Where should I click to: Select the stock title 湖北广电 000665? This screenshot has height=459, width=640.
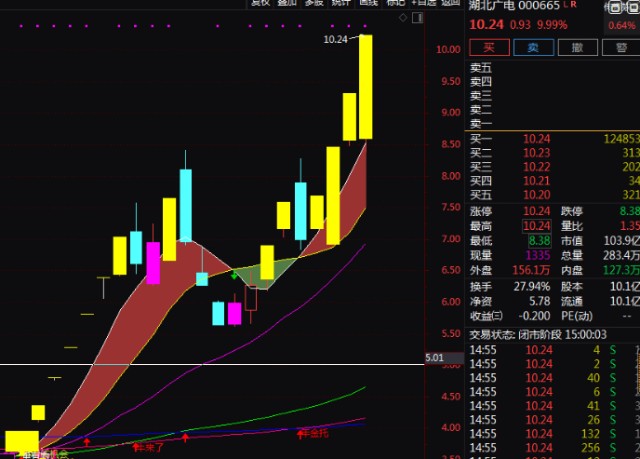514,5
